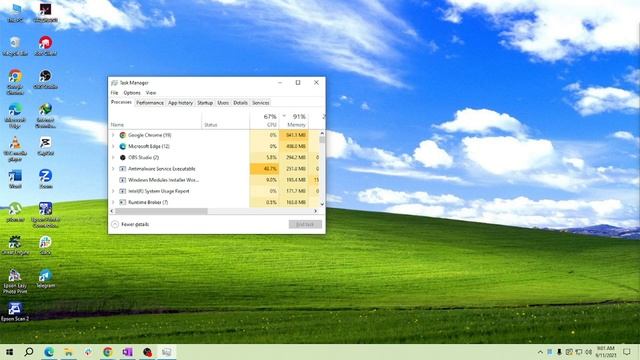Open the Options menu in Task Manager
This screenshot has height=360, width=640.
coord(132,93)
